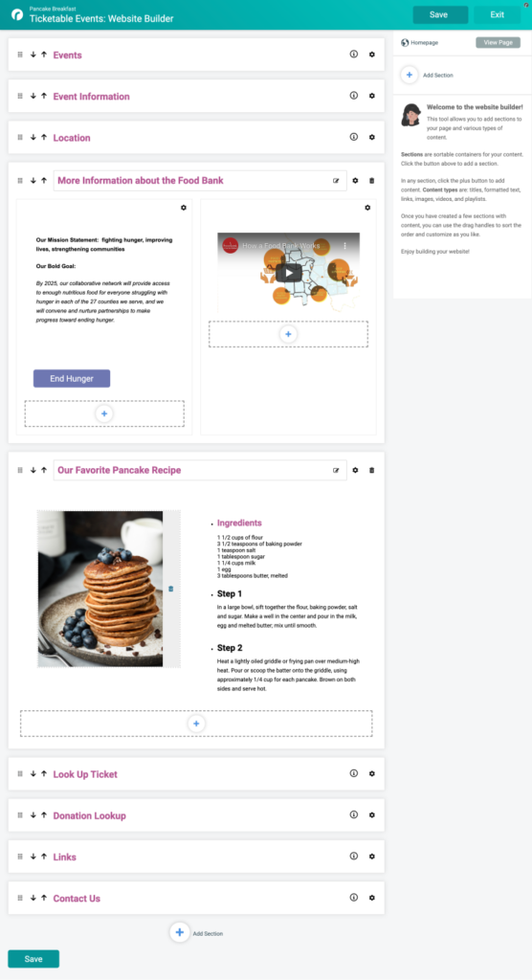This screenshot has width=532, height=980.
Task: Delete the pancake image with trash icon
Action: tap(171, 589)
